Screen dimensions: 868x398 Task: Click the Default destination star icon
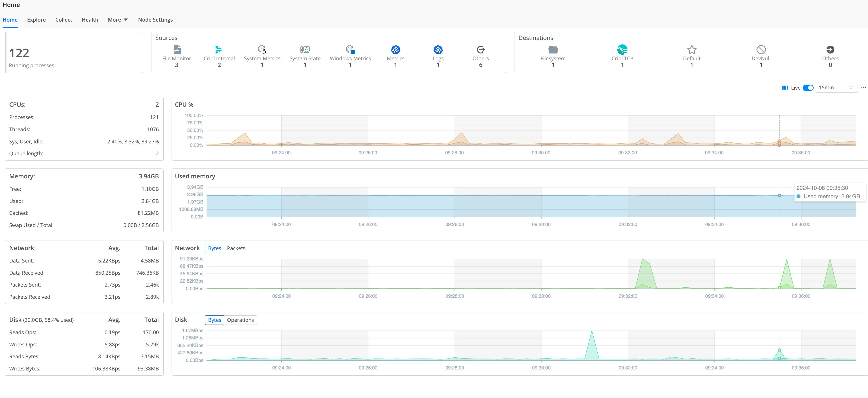click(x=691, y=49)
